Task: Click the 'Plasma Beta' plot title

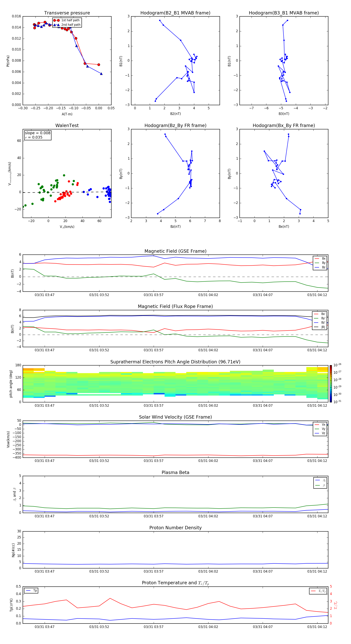Action: tap(175, 472)
